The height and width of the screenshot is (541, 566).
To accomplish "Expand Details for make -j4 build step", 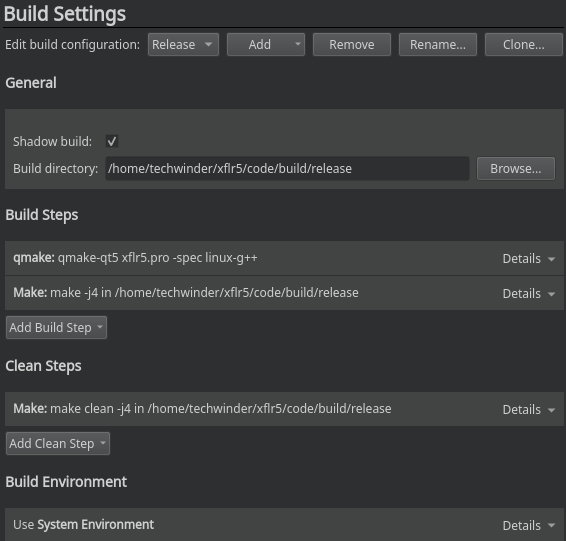I will (x=528, y=294).
